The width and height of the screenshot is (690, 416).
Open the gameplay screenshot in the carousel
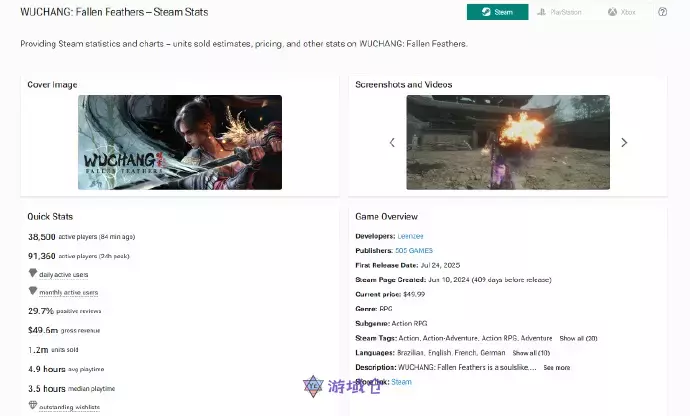[508, 142]
